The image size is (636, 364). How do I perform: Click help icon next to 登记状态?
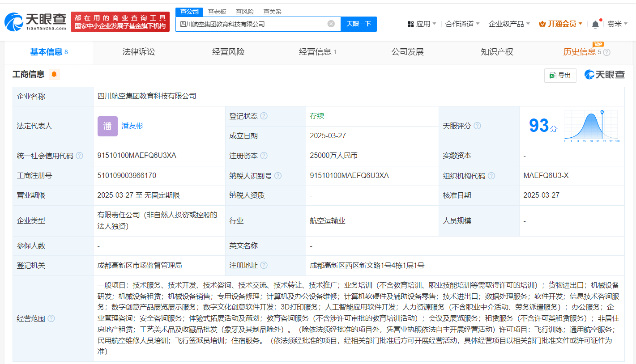coord(264,116)
